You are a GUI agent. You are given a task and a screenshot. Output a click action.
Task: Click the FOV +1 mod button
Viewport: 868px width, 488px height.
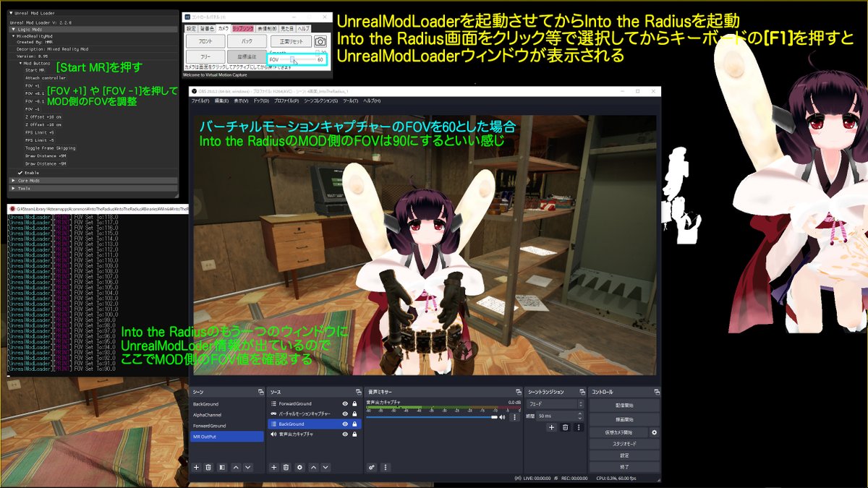(32, 86)
